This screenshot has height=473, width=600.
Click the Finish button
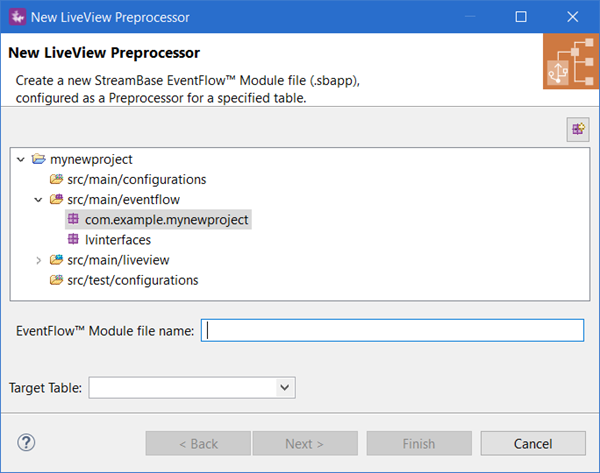click(419, 443)
